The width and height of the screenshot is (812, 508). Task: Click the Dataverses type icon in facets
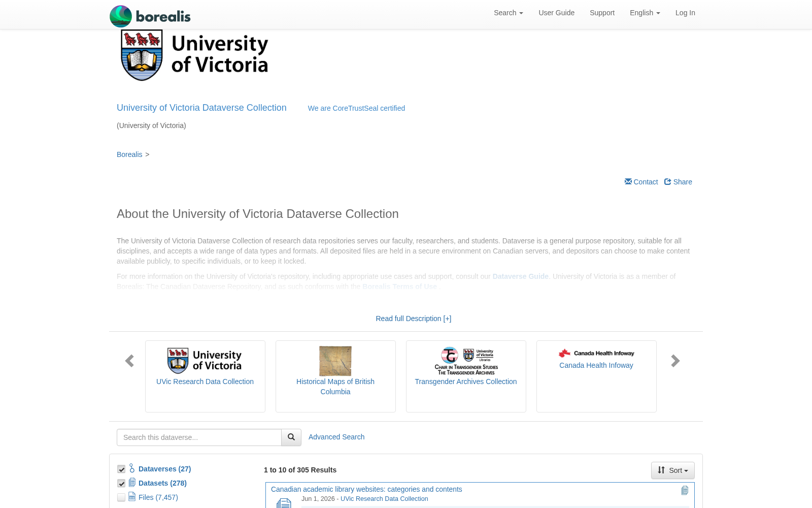tap(132, 468)
